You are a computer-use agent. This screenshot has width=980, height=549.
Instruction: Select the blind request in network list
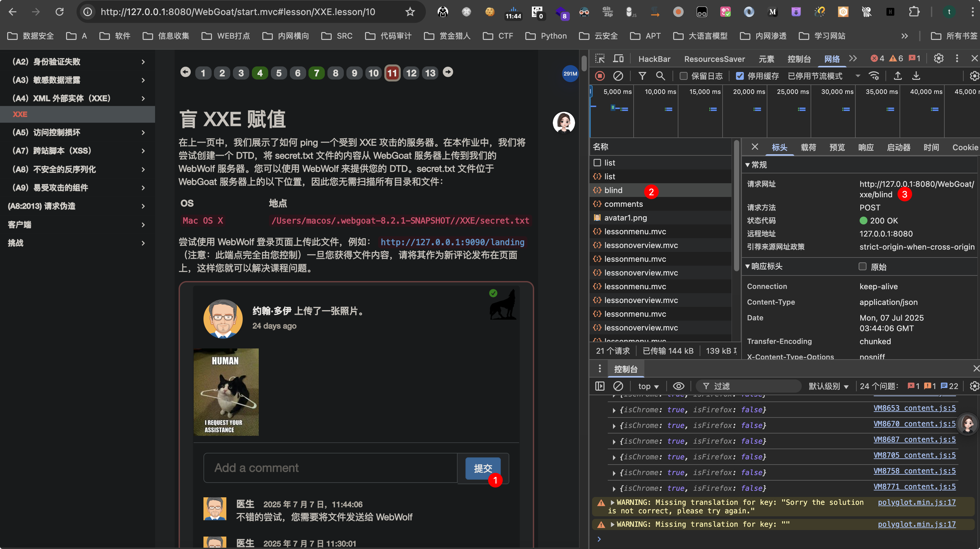coord(660,190)
